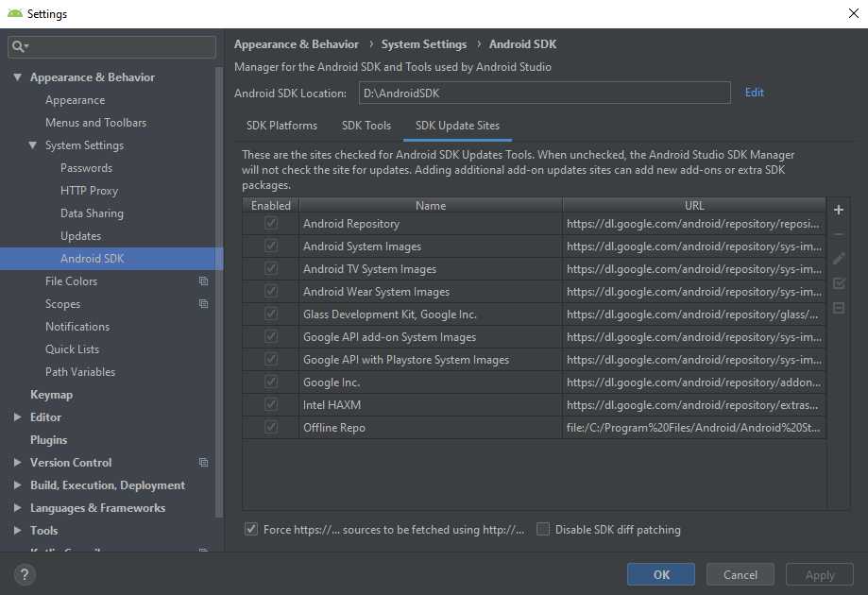Open Menus and Toolbars settings
Viewport: 868px width, 595px height.
tap(95, 123)
